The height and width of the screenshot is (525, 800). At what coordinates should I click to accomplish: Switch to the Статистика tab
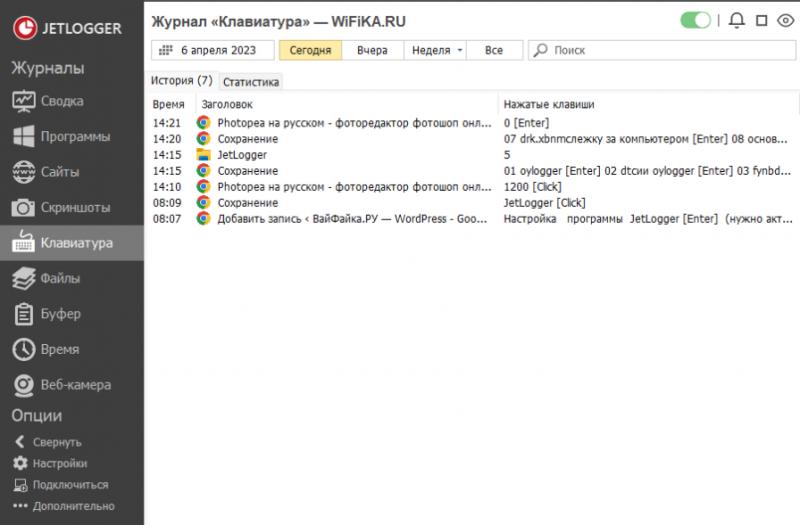tap(251, 82)
